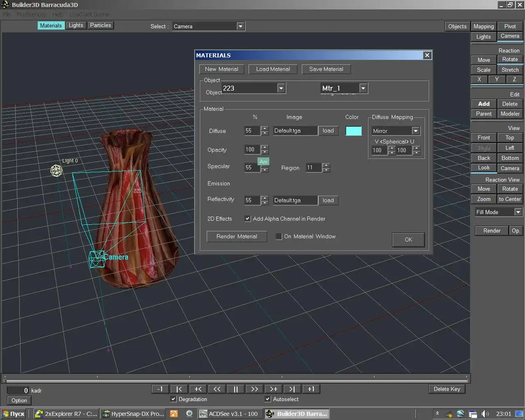
Task: Uncheck the Degradation option
Action: 173,399
